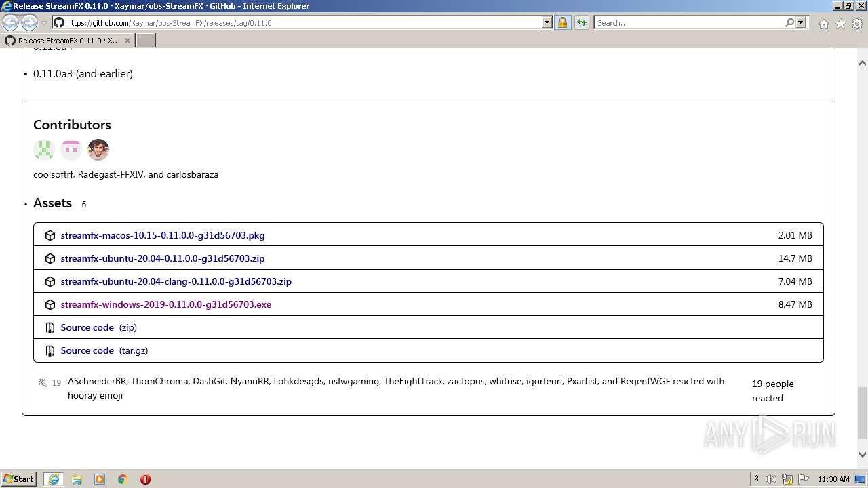
Task: Open Favorites star icon
Action: coord(840,24)
